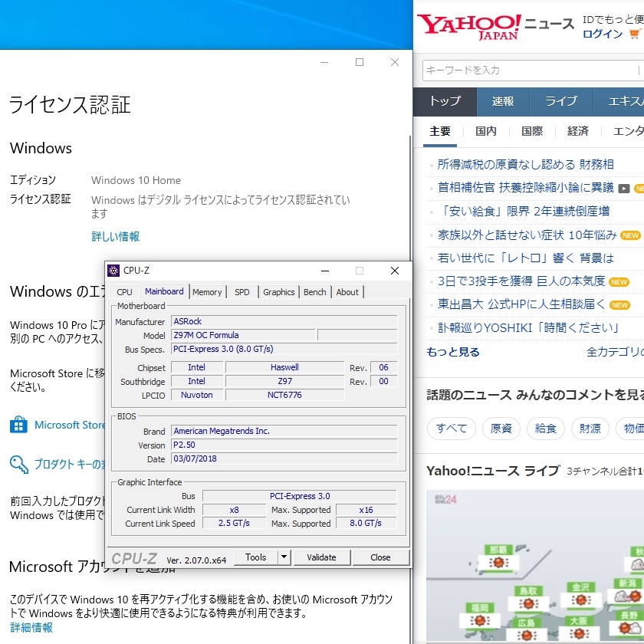Open headline 東出昌大 公式HPに人生相談届く
Image resolution: width=644 pixels, height=644 pixels.
pyautogui.click(x=521, y=304)
